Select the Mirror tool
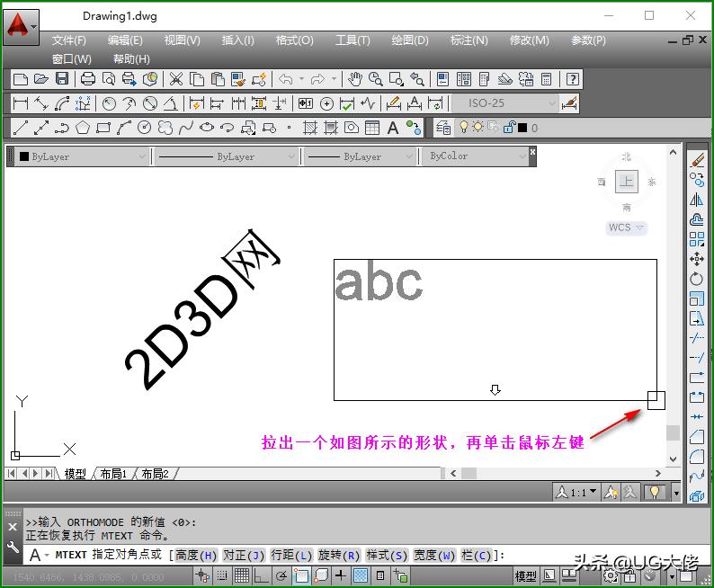The width and height of the screenshot is (714, 588). click(x=697, y=200)
